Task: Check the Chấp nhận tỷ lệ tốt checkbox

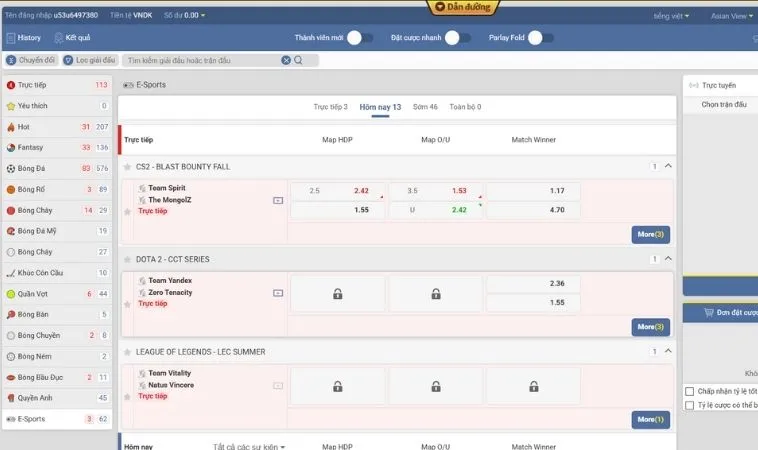Action: point(690,391)
